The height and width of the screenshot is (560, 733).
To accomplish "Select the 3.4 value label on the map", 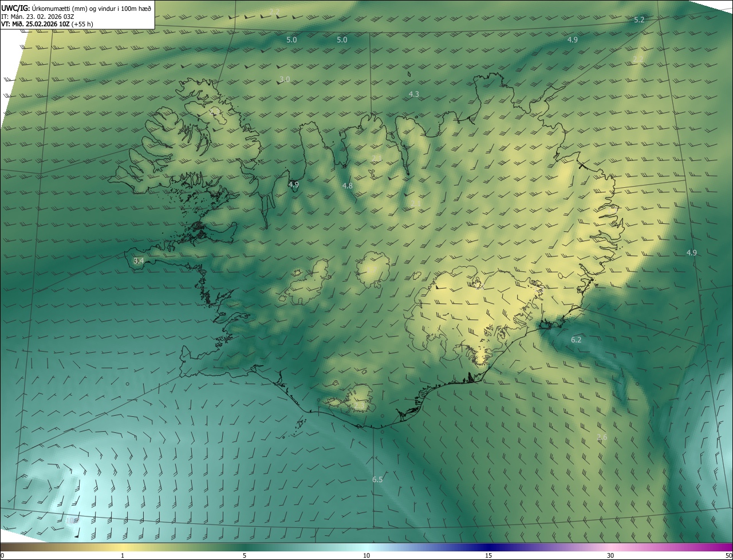I will pyautogui.click(x=139, y=261).
